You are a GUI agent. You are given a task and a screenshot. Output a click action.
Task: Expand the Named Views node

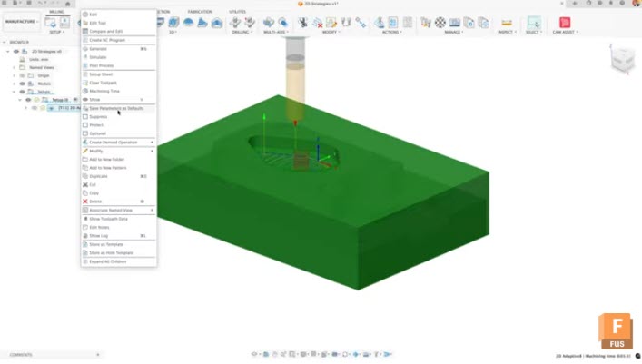pyautogui.click(x=14, y=67)
